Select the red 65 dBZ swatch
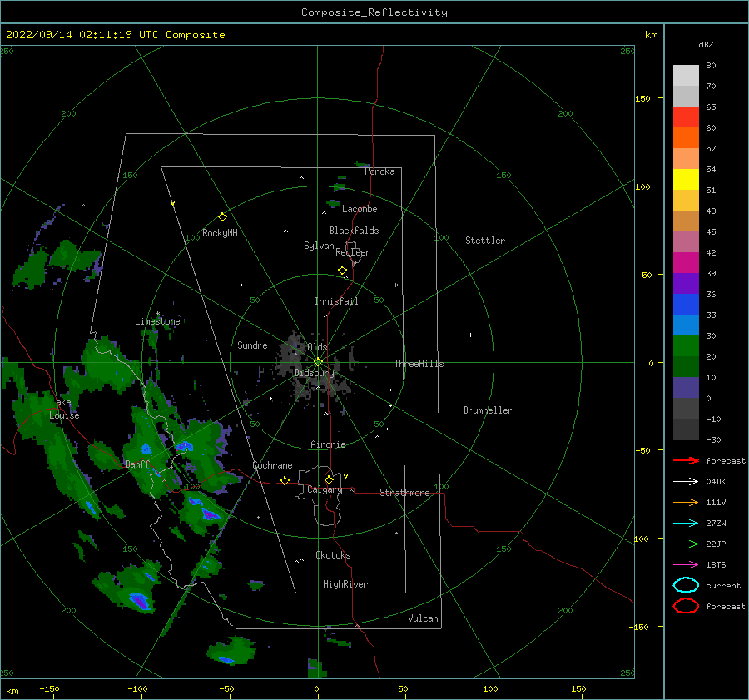 (686, 117)
